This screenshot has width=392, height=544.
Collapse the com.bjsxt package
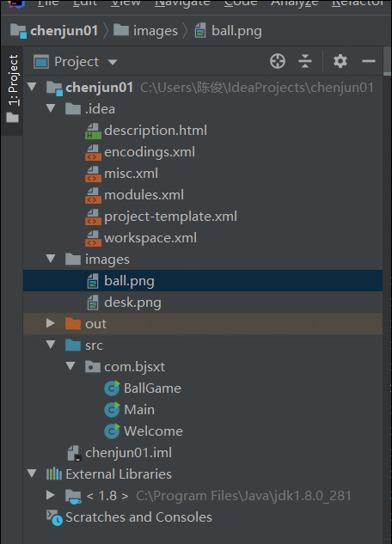pos(70,366)
